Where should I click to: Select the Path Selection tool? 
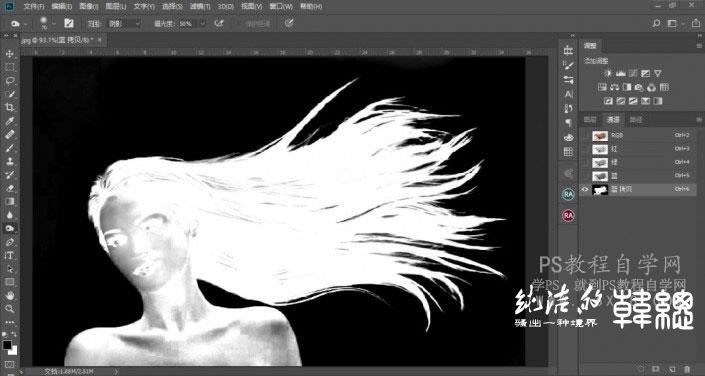click(x=9, y=269)
